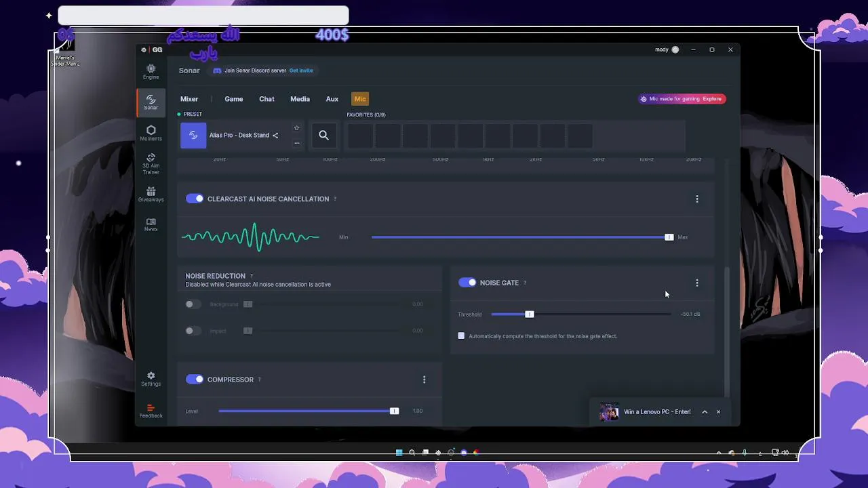Switch to the Mixer tab
The width and height of the screenshot is (868, 488).
[x=189, y=99]
